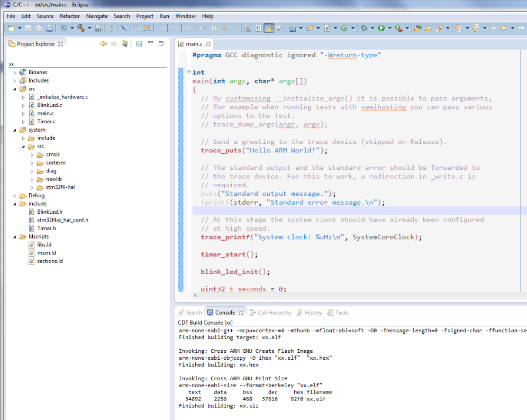Collapse the main function fold marker
This screenshot has height=420, width=527.
pyautogui.click(x=189, y=71)
